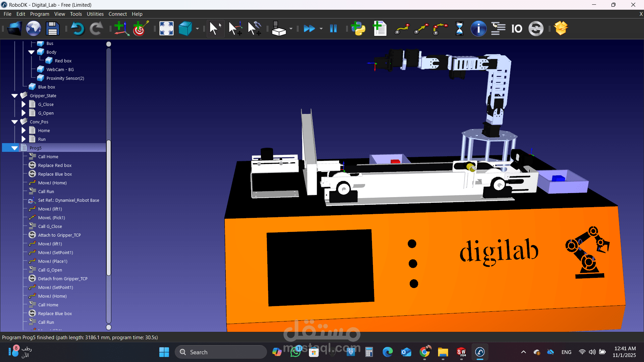Open the orange add-in package icon
Image resolution: width=644 pixels, height=362 pixels.
pyautogui.click(x=561, y=28)
